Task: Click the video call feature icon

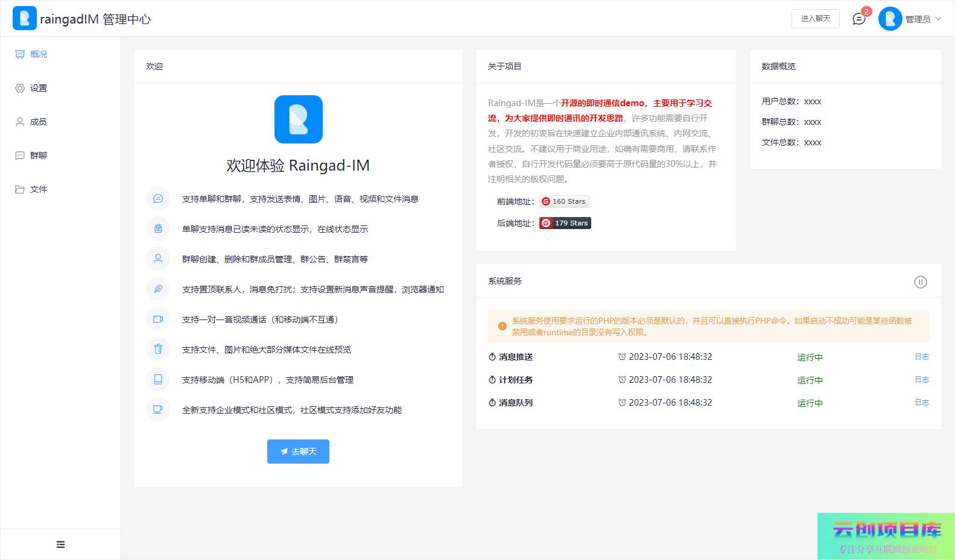Action: (158, 319)
